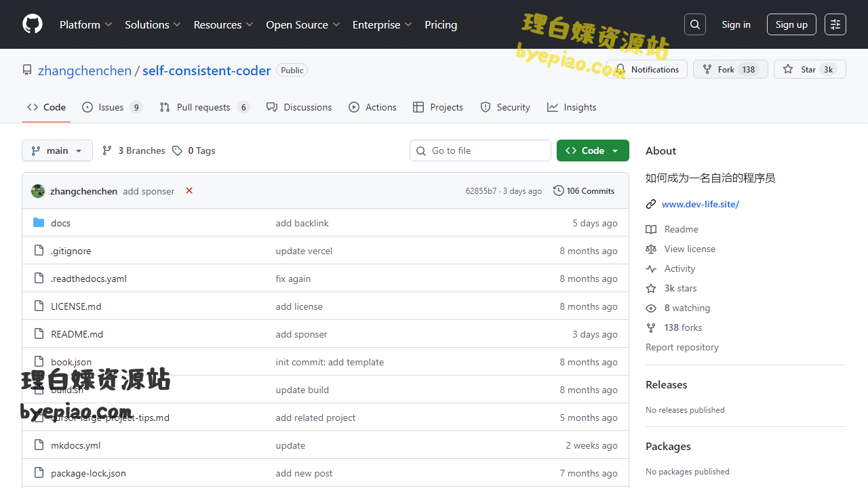This screenshot has height=488, width=868.
Task: Expand the Open Source menu
Action: click(302, 24)
